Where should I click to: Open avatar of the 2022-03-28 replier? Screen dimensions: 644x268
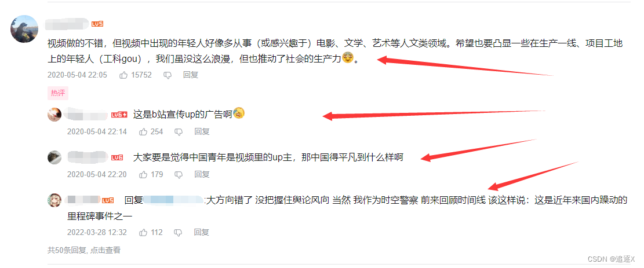tap(54, 200)
